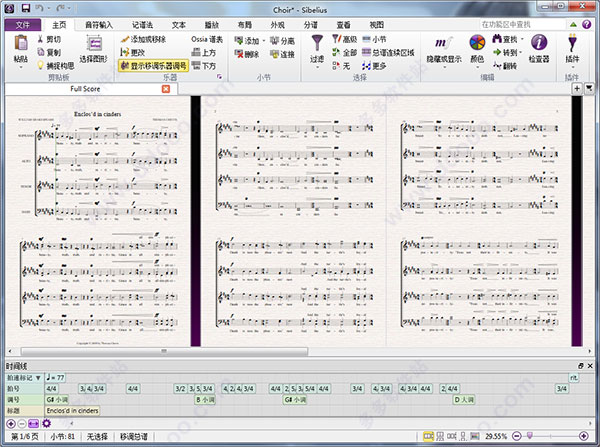Viewport: 600px width, 447px height.
Task: Click the purple Help question mark icon
Action: [587, 24]
